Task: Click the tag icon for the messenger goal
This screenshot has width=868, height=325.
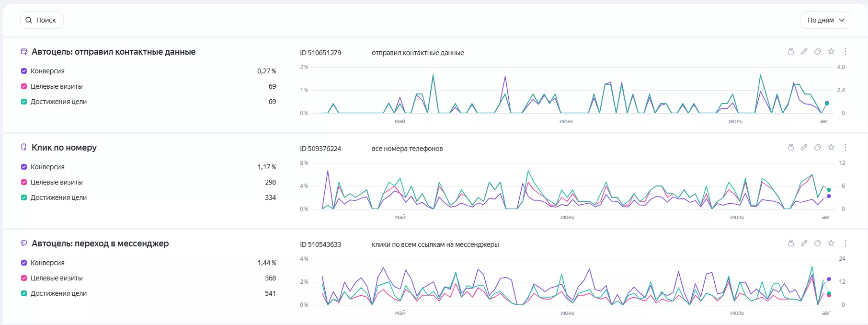Action: [x=818, y=243]
